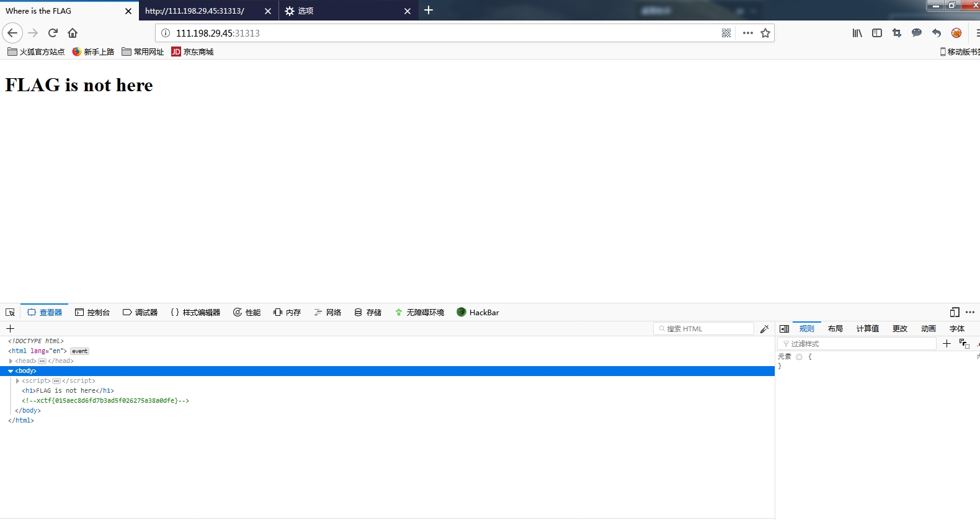Open the 网络 network tab
The width and height of the screenshot is (980, 520).
click(x=327, y=312)
